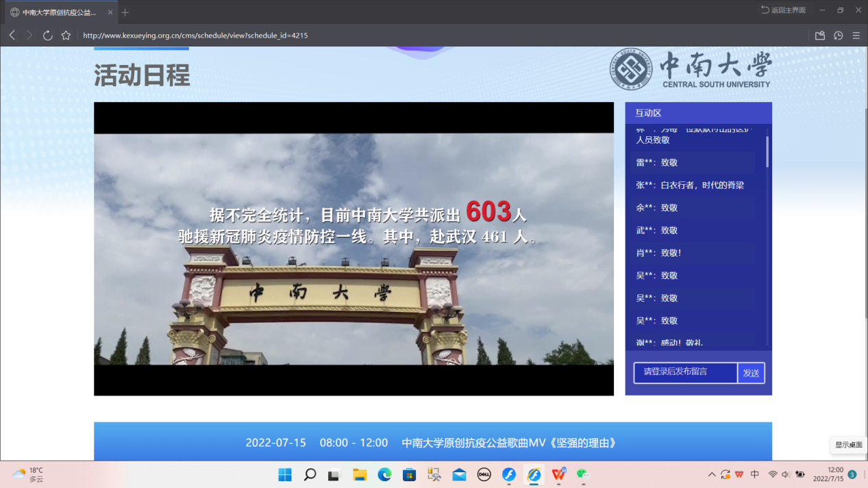Click the Central South University logo
Viewport: 868px width, 488px height.
(x=691, y=69)
